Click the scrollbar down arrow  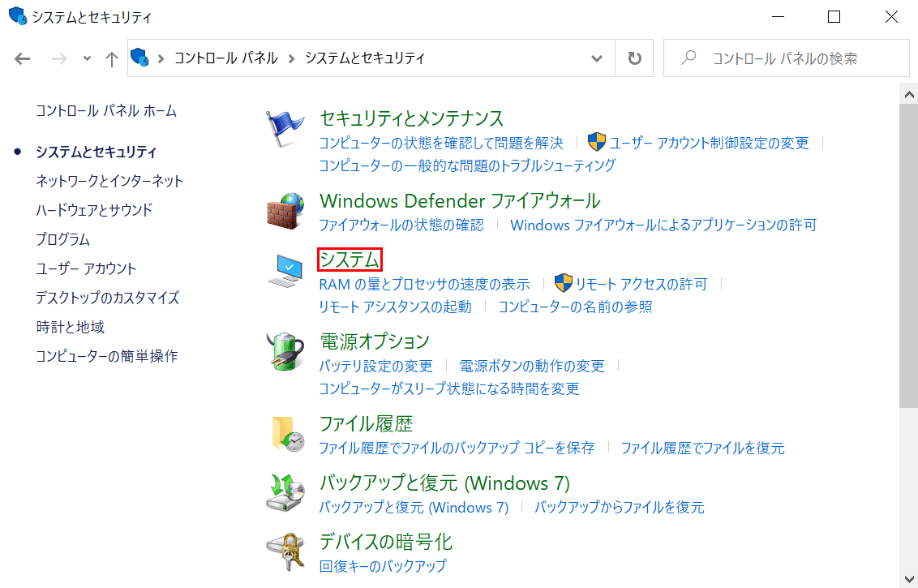pyautogui.click(x=908, y=578)
